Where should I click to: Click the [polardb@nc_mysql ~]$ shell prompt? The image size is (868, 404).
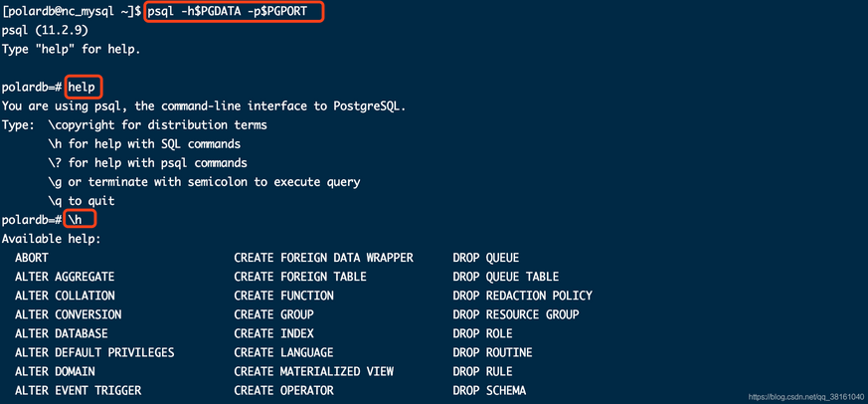click(72, 12)
